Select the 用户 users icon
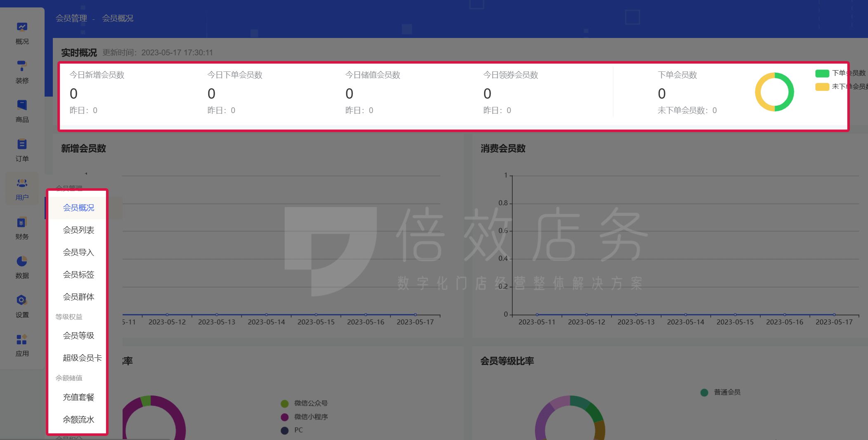The image size is (868, 440). 21,189
